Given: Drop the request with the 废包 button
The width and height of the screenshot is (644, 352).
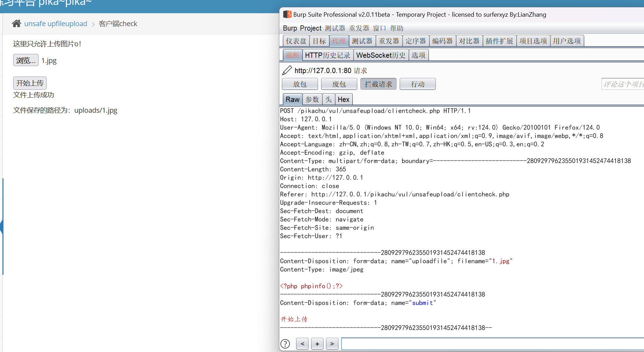Looking at the screenshot, I should pyautogui.click(x=339, y=84).
